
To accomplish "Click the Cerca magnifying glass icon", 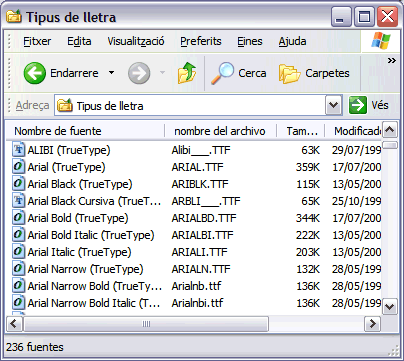I will coord(222,73).
